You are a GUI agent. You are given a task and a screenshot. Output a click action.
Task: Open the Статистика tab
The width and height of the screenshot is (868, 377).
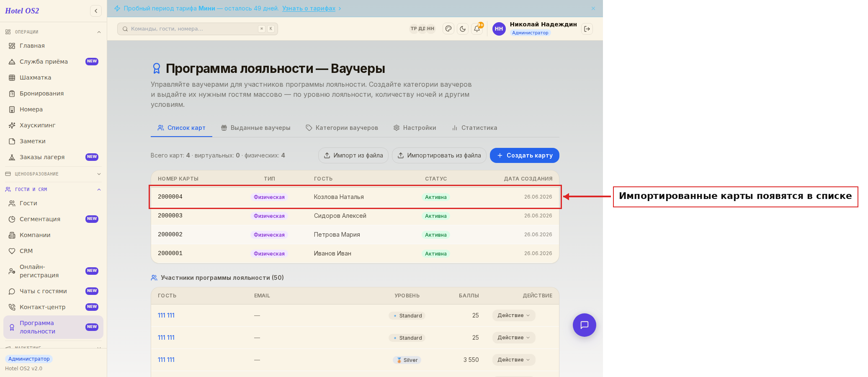[474, 128]
